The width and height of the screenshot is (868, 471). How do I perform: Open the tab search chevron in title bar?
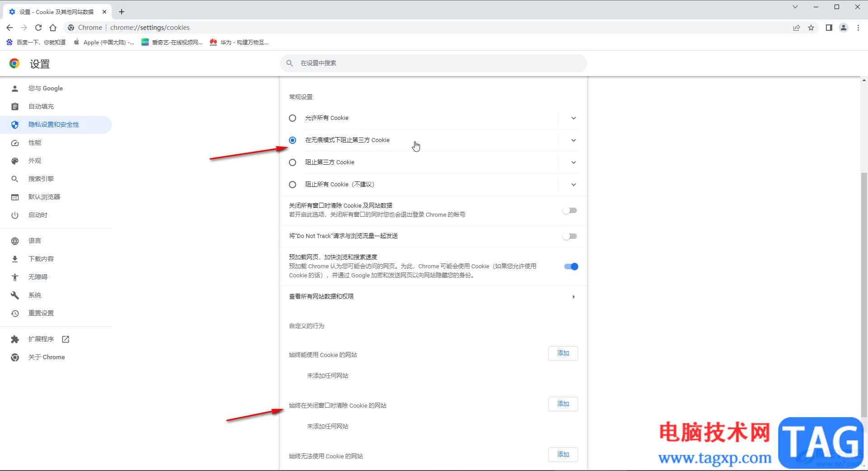[x=795, y=7]
